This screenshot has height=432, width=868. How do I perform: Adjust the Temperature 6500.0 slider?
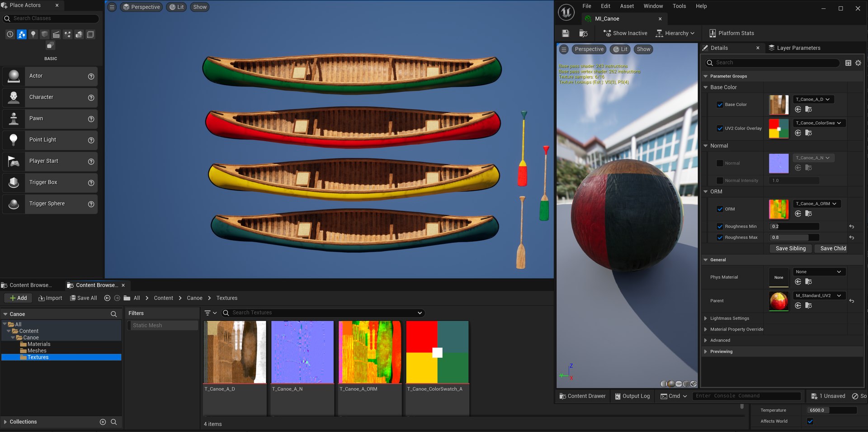(x=832, y=410)
